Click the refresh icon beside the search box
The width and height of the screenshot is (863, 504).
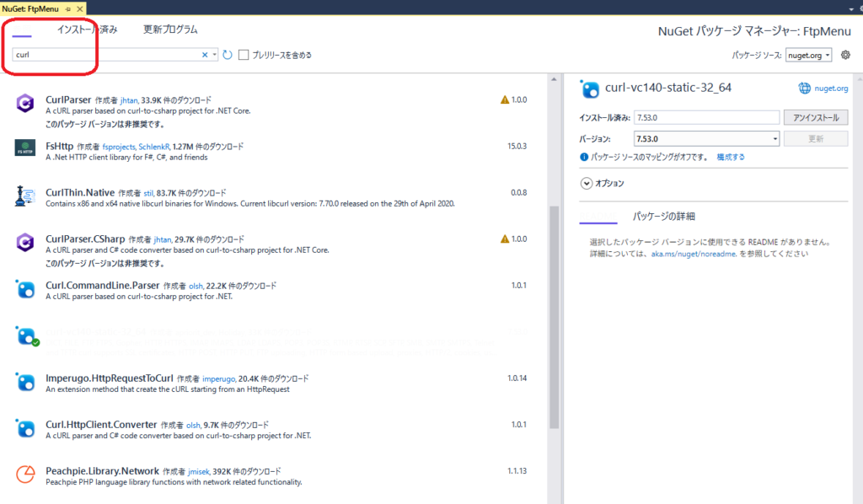pyautogui.click(x=228, y=55)
